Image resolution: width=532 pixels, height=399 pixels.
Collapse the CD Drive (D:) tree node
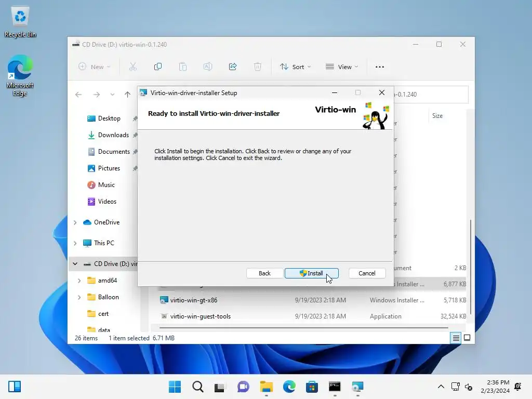(75, 263)
